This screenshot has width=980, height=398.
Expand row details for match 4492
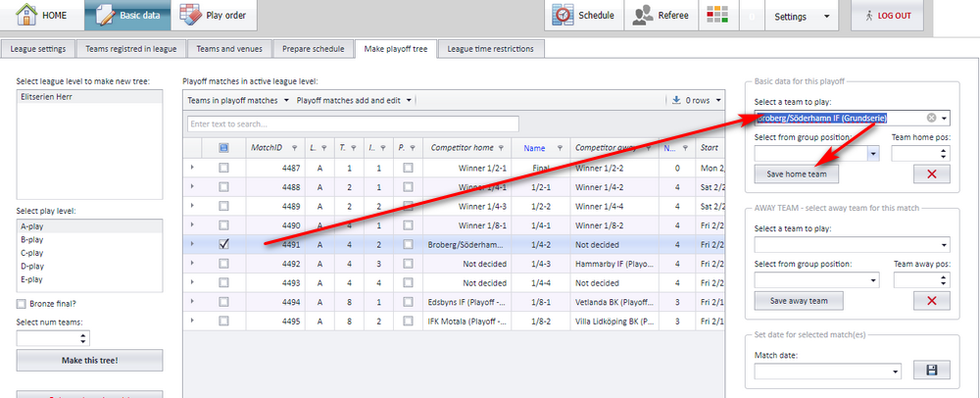point(192,264)
